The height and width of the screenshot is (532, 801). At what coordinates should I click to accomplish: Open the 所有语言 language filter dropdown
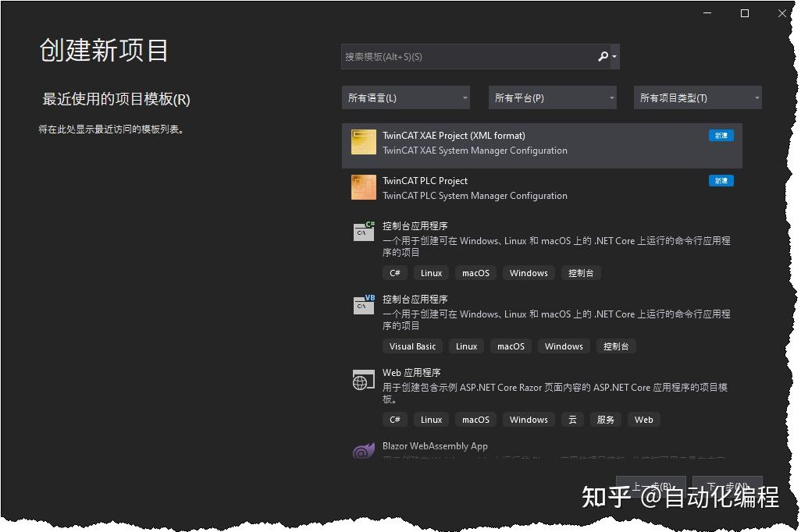406,98
